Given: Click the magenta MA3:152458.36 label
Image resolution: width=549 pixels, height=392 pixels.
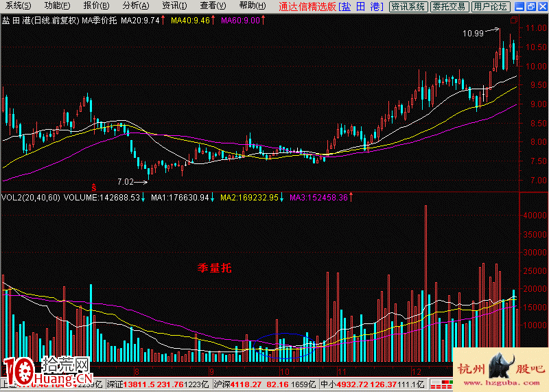Looking at the screenshot, I should coord(318,198).
